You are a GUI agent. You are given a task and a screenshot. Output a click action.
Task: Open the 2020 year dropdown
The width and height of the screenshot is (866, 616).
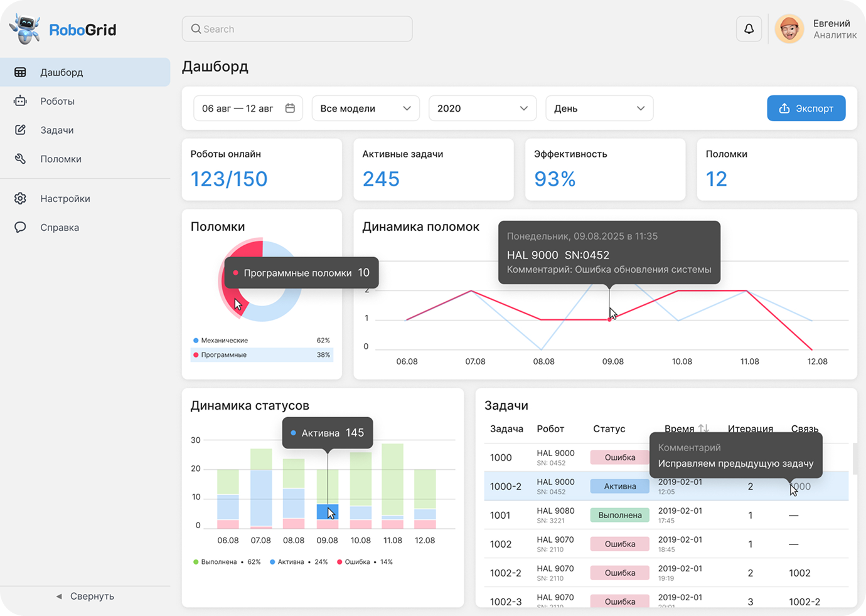[483, 109]
